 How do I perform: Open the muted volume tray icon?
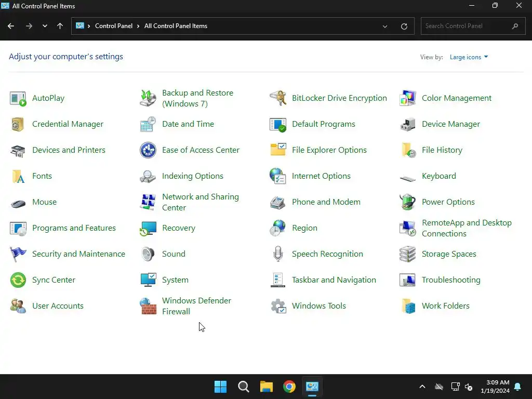pyautogui.click(x=469, y=387)
